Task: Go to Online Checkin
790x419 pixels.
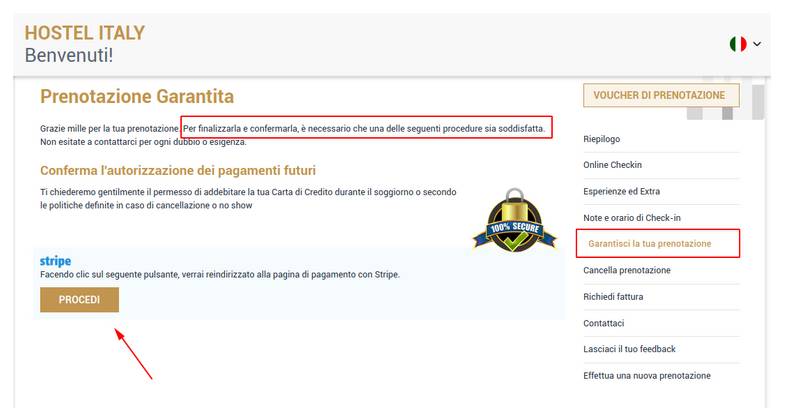Action: coord(613,165)
